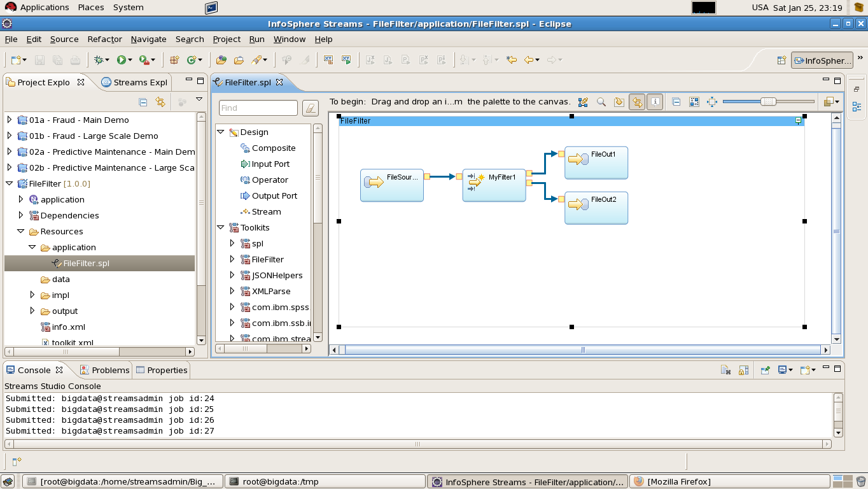The height and width of the screenshot is (489, 868).
Task: Open the Refactor menu
Action: tap(104, 39)
